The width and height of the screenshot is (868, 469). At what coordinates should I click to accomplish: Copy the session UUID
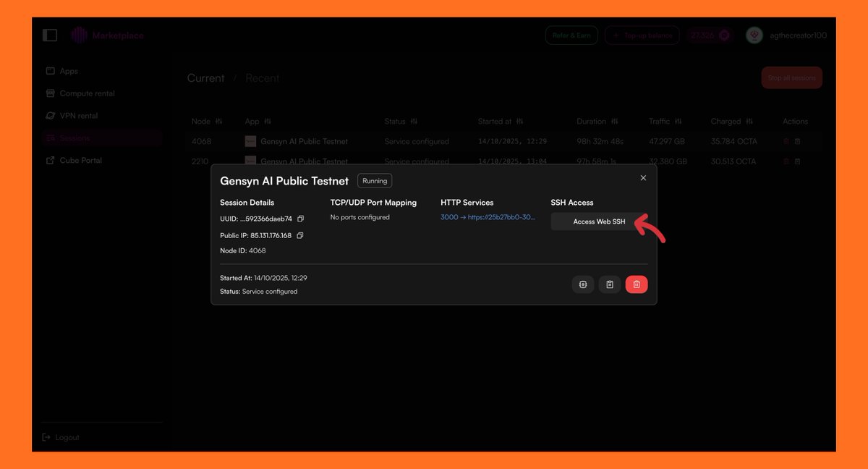pos(301,219)
